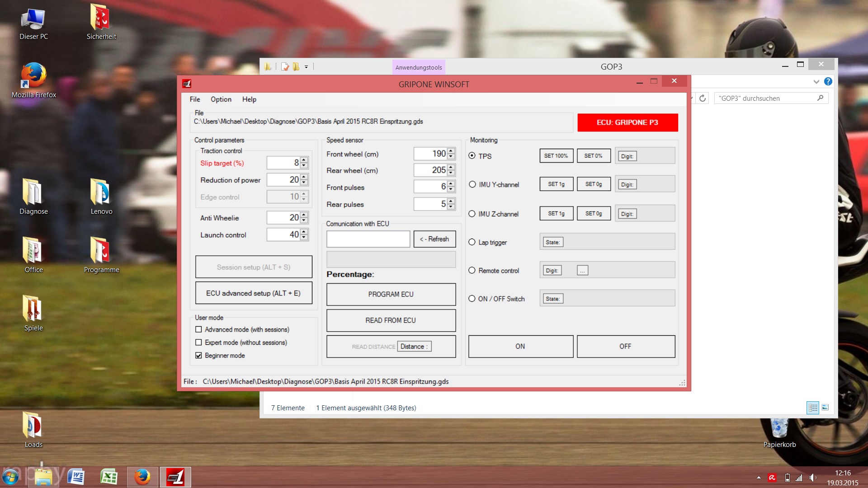
Task: Click the Explorer help question-mark icon
Action: pyautogui.click(x=828, y=82)
